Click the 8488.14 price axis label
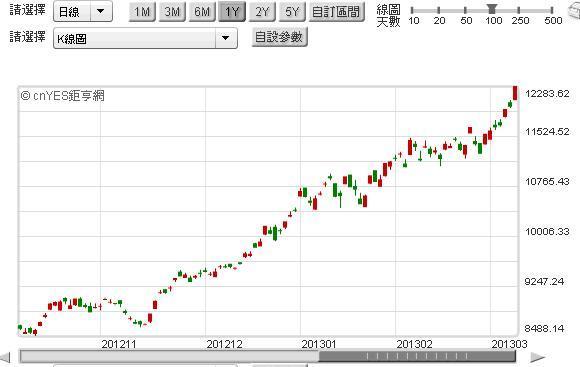This screenshot has width=580, height=367. tap(544, 328)
